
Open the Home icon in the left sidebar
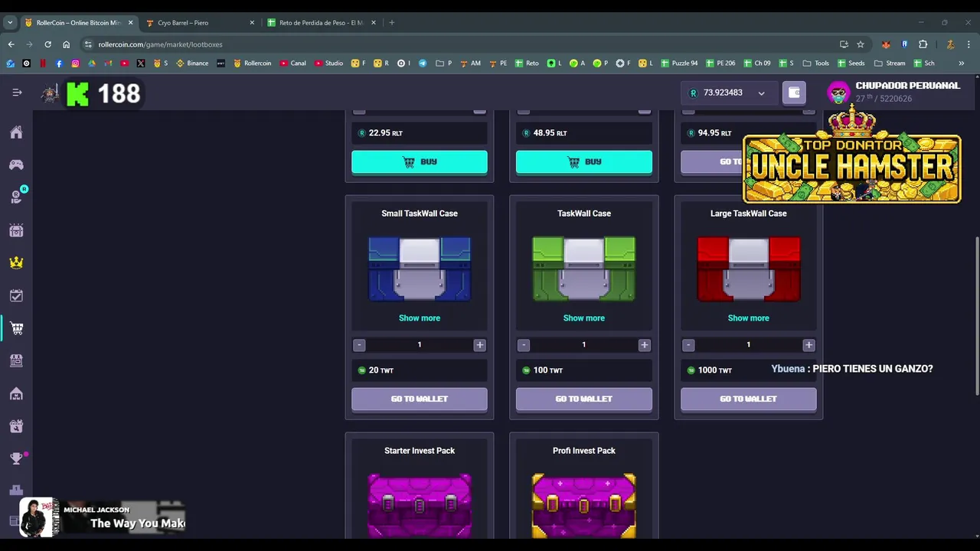click(16, 132)
